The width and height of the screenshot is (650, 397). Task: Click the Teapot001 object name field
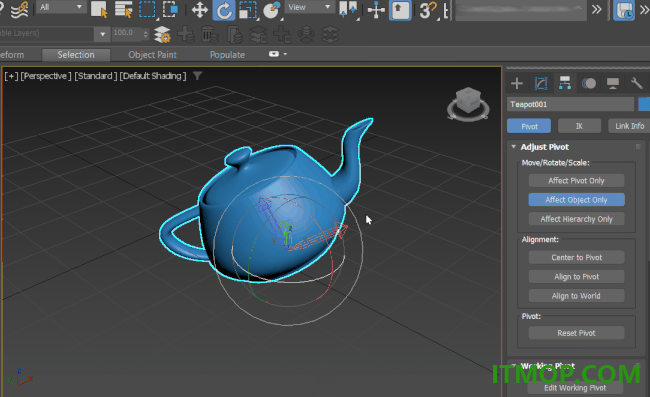click(x=570, y=104)
